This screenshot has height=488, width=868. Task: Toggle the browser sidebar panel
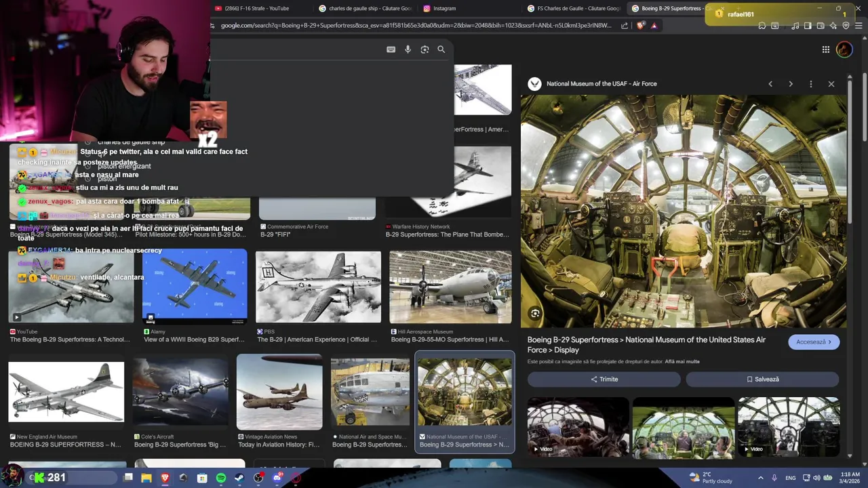(x=808, y=26)
